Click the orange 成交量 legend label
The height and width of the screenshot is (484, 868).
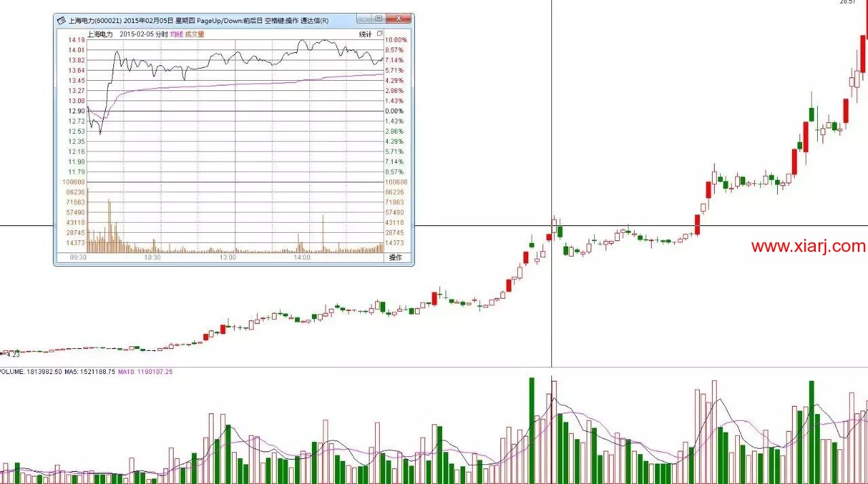pos(195,34)
